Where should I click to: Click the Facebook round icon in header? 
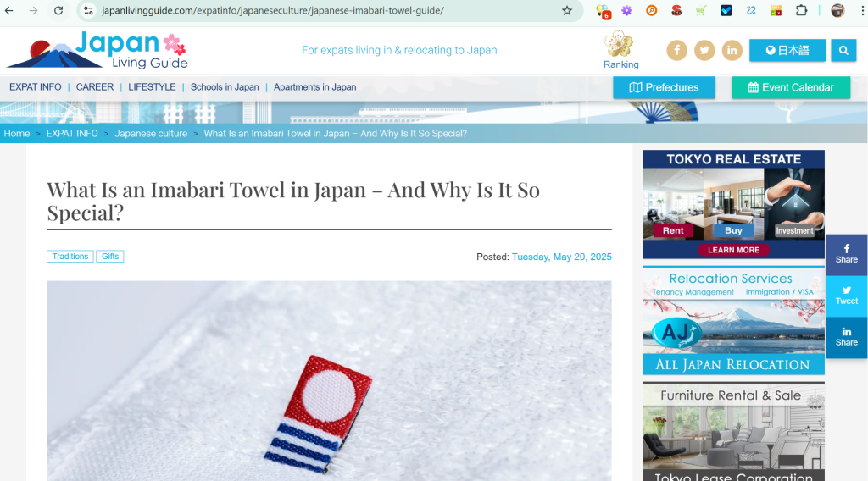pos(676,50)
